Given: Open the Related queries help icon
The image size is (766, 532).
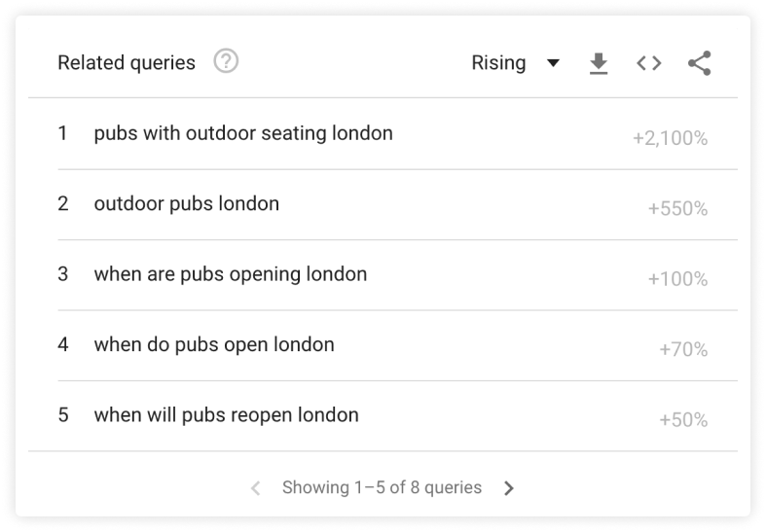Looking at the screenshot, I should 226,61.
